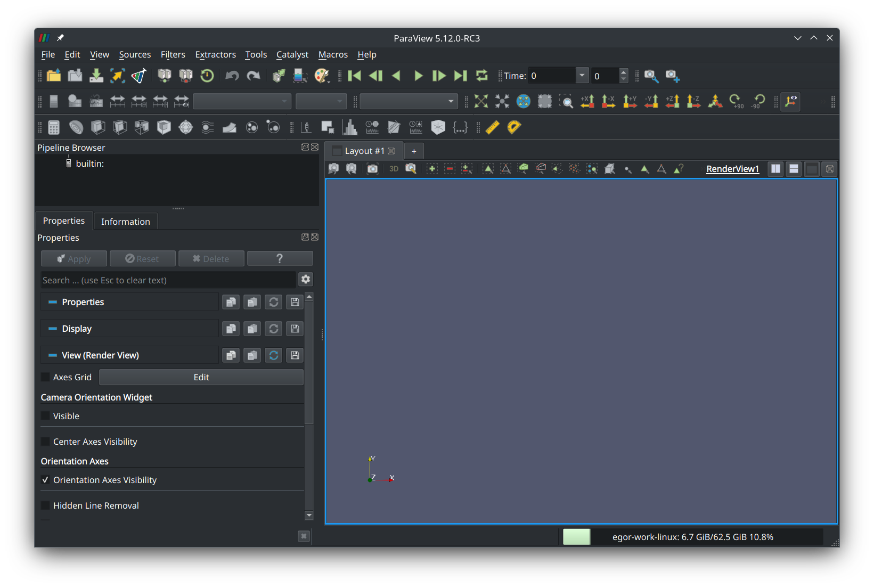Click the Stream Tracer filter icon
Viewport: 874px width, 588px height.
click(208, 127)
